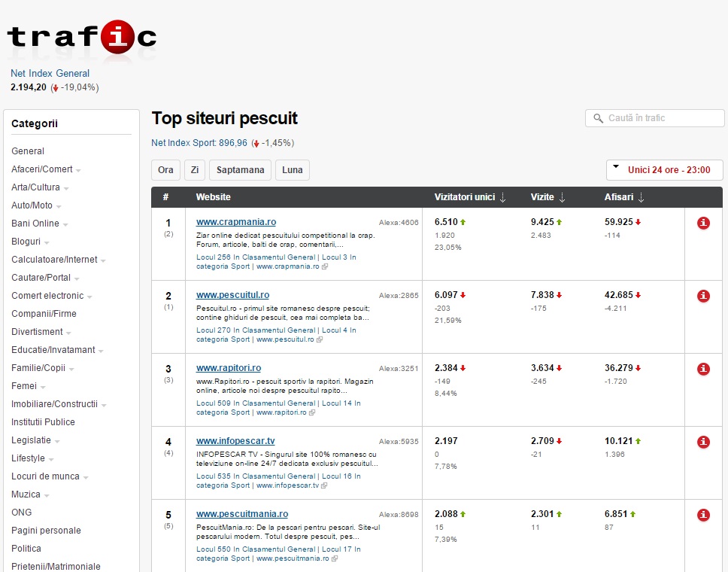
Task: Click Alexa:2865 rank text
Action: click(x=399, y=296)
